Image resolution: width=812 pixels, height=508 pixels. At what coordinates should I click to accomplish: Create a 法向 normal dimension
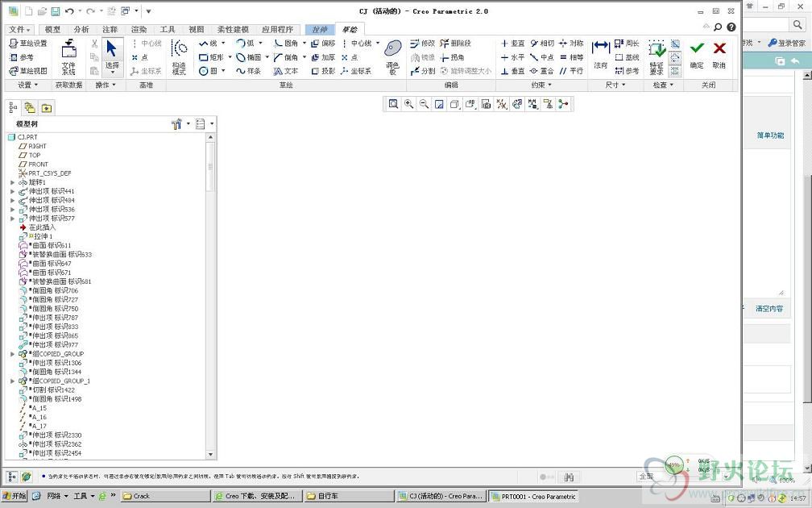(601, 55)
